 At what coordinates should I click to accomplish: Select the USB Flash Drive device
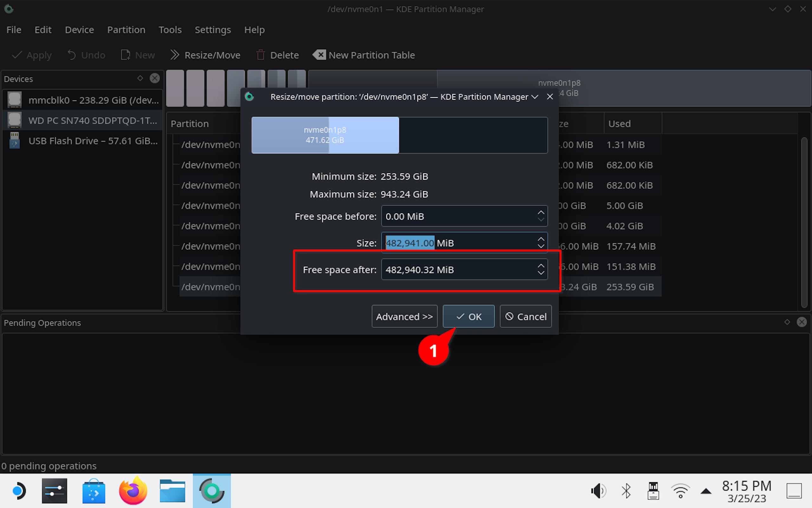tap(82, 140)
